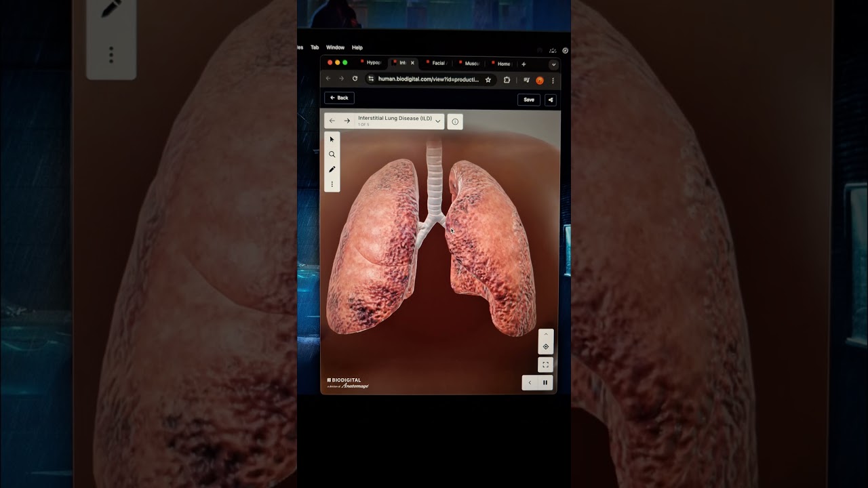Open more tools three-dot menu in viewer toolbar
This screenshot has width=868, height=488.
[x=332, y=184]
